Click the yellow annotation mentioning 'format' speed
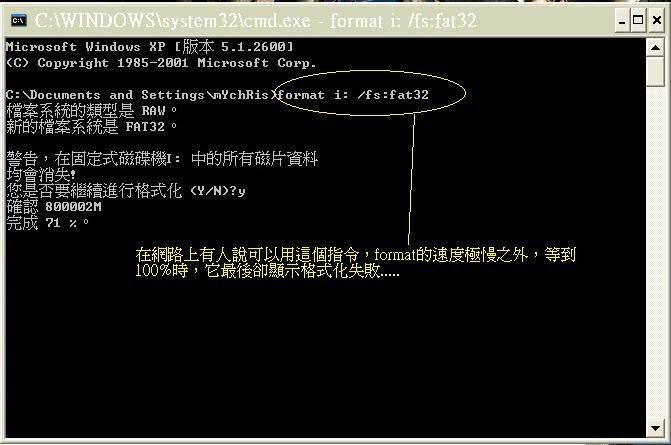The image size is (671, 445). point(356,255)
